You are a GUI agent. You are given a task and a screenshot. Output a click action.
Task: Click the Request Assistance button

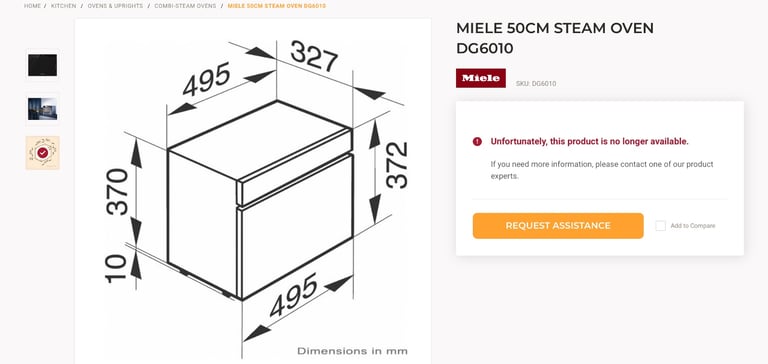[558, 226]
